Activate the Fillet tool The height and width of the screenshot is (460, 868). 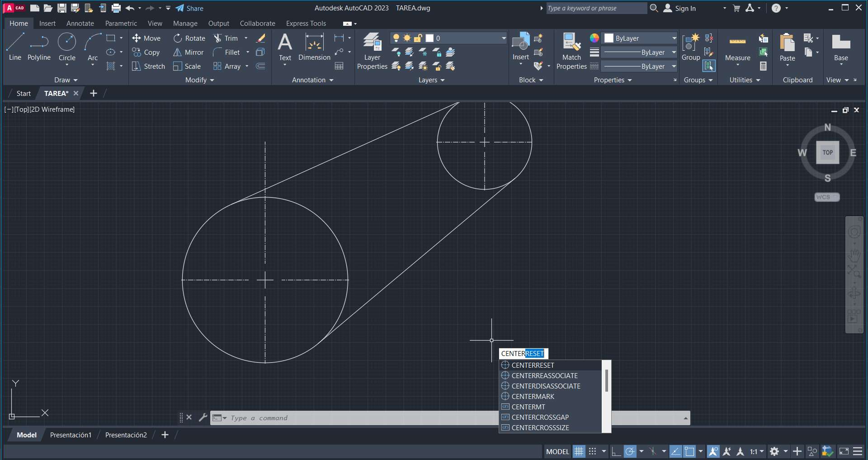pos(226,52)
